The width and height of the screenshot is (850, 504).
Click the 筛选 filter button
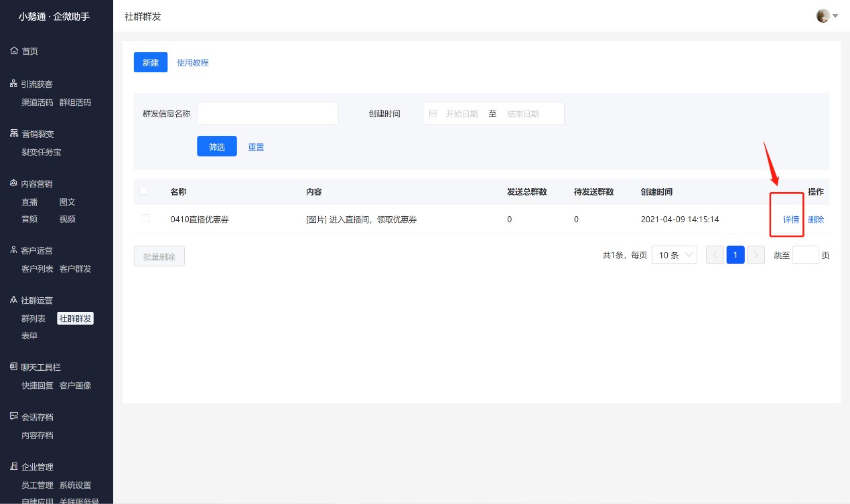point(217,147)
